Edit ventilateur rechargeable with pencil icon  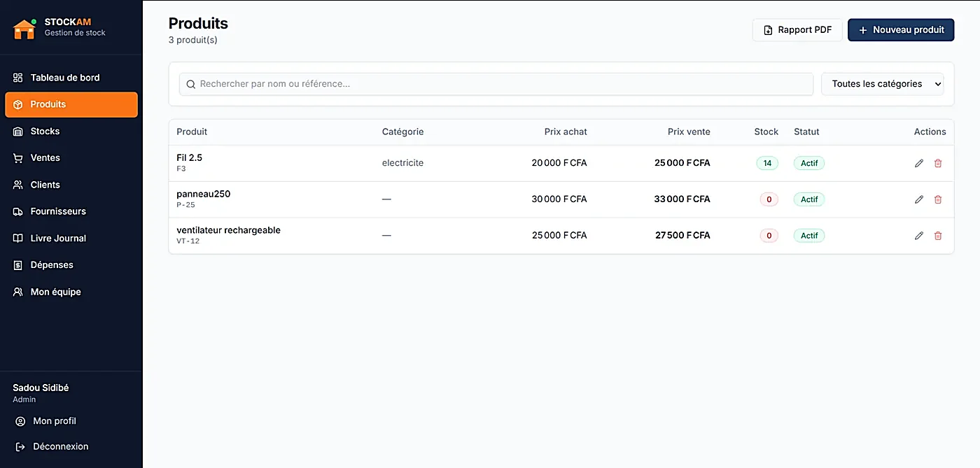pyautogui.click(x=919, y=236)
